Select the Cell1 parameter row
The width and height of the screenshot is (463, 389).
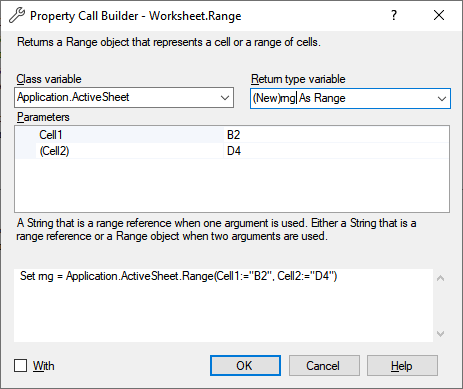pyautogui.click(x=232, y=135)
